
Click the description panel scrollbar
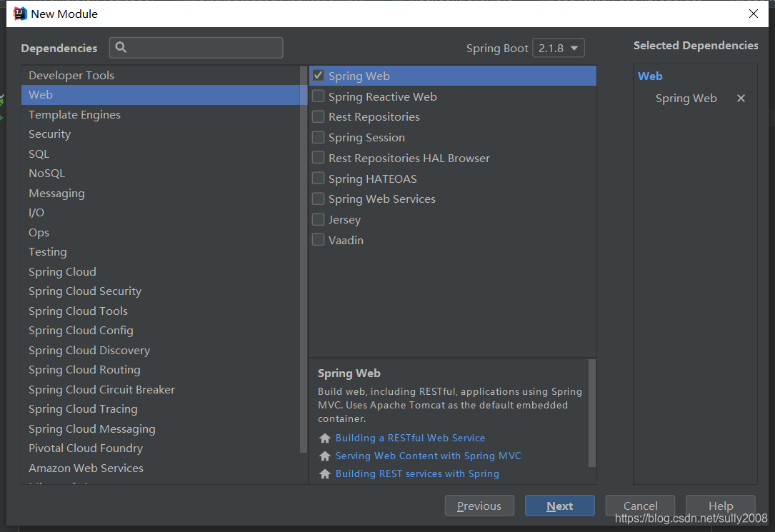[591, 413]
